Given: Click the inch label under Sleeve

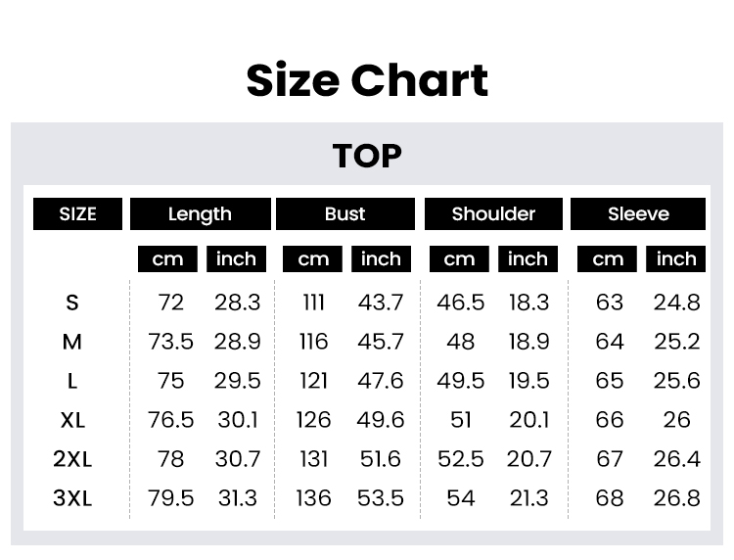Looking at the screenshot, I should pyautogui.click(x=676, y=259).
